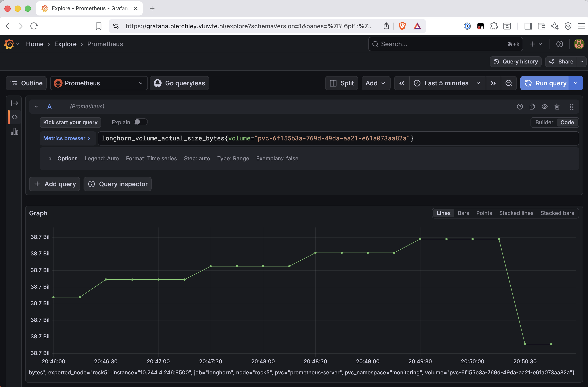Image resolution: width=588 pixels, height=387 pixels.
Task: Grab the query A drag handle
Action: tap(571, 107)
